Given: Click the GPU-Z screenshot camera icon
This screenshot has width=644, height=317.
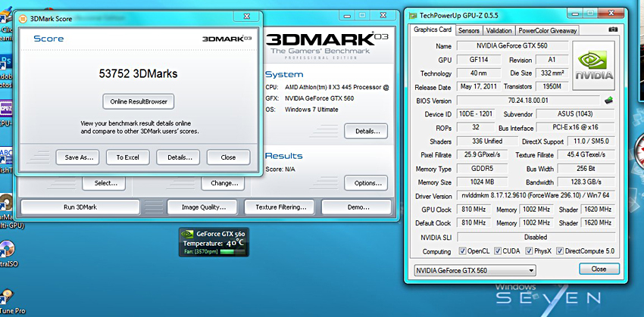Looking at the screenshot, I should pos(613,30).
